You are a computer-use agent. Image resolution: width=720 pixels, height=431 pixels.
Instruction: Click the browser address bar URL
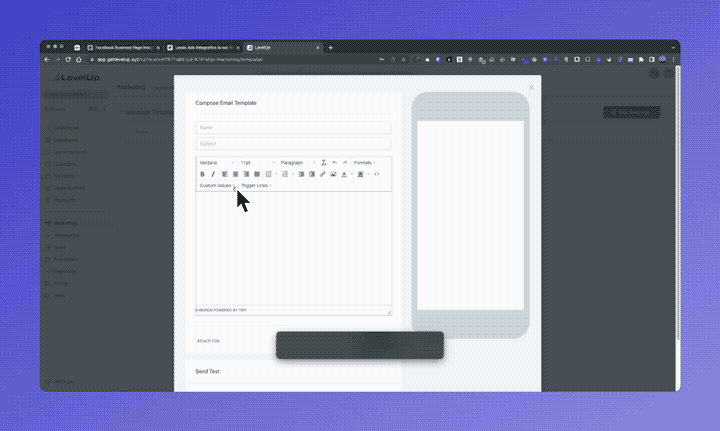tap(180, 60)
